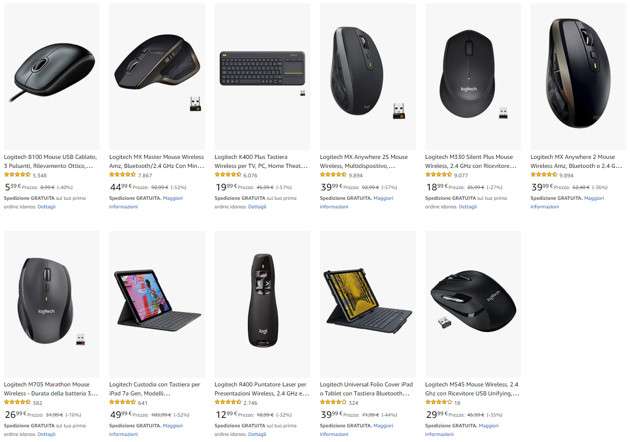View the Logitech M545 mouse image
The image size is (630, 442).
pos(473,304)
